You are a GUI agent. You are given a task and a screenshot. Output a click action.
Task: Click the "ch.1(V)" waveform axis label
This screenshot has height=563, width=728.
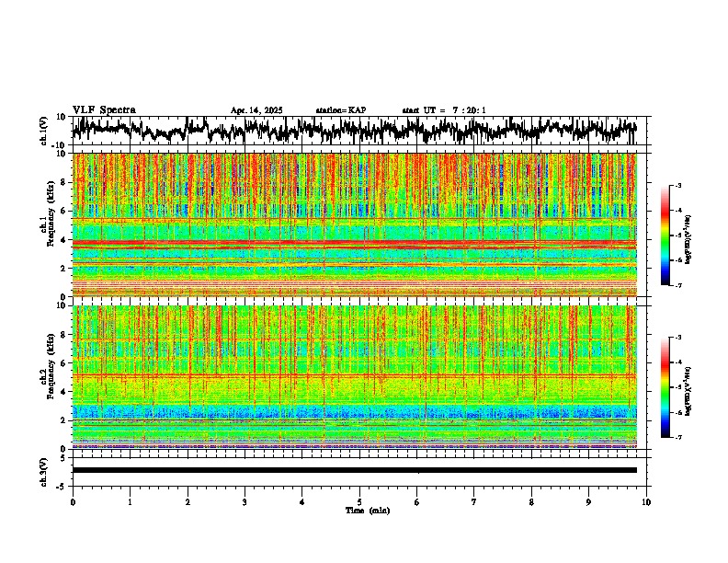(x=44, y=131)
